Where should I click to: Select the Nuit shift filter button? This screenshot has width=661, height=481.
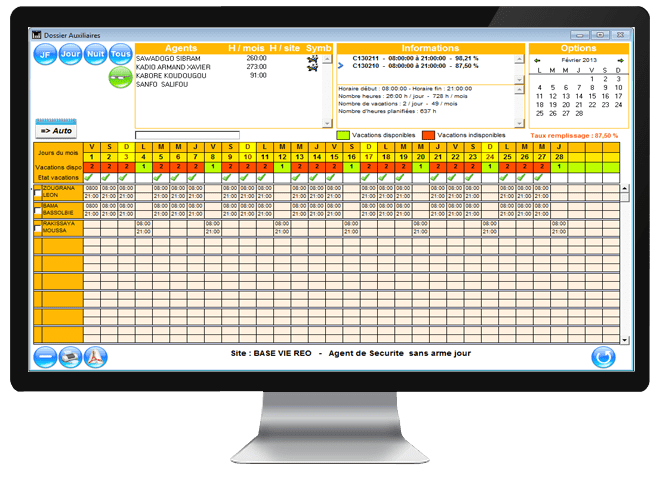coord(95,54)
